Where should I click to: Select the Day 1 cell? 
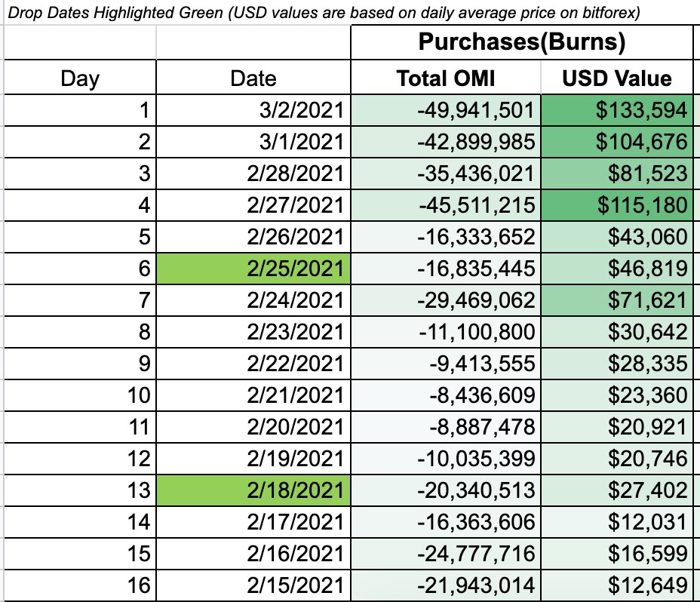pyautogui.click(x=79, y=109)
